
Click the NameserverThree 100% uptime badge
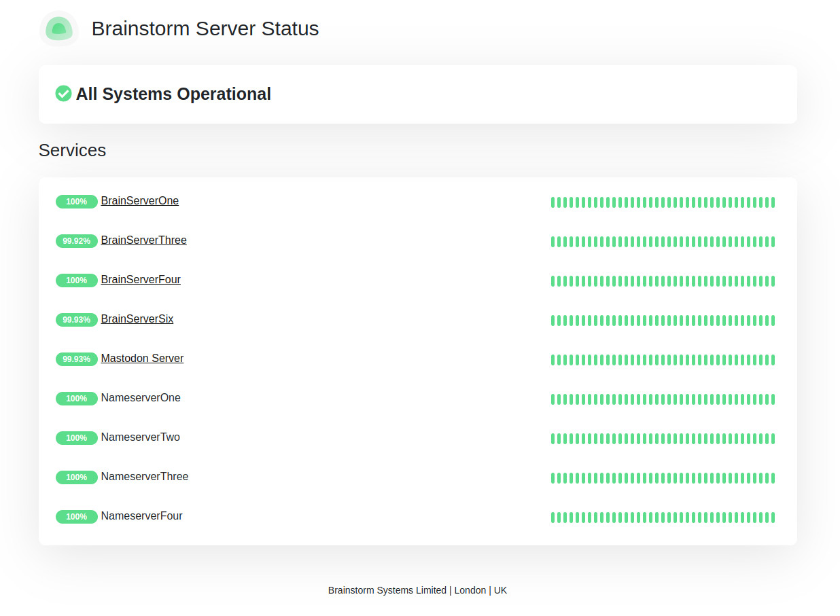(x=77, y=477)
